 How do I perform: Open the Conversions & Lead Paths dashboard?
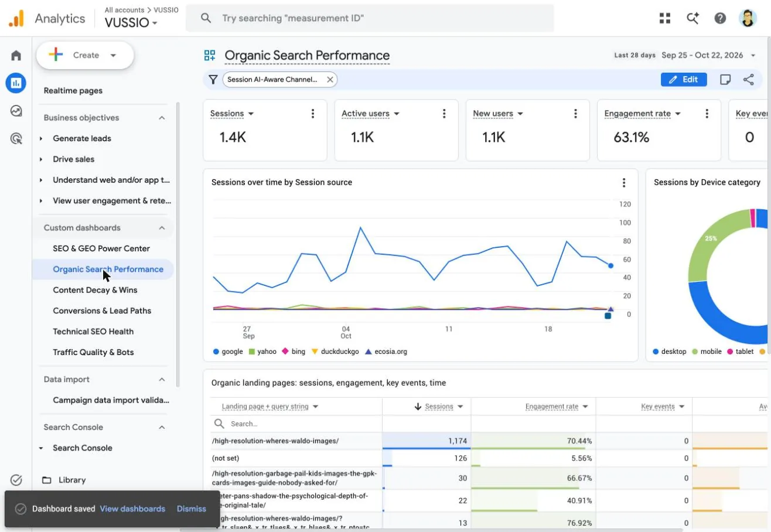click(102, 311)
